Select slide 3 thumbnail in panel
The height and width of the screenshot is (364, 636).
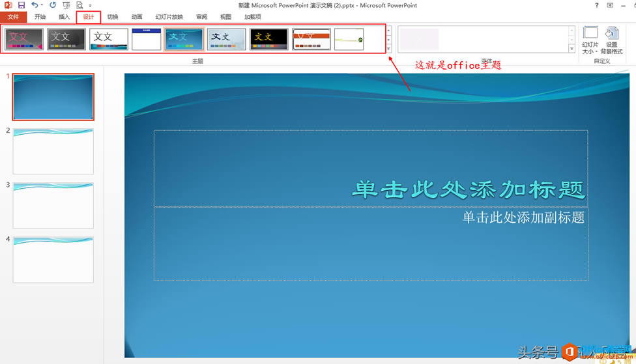click(x=53, y=206)
